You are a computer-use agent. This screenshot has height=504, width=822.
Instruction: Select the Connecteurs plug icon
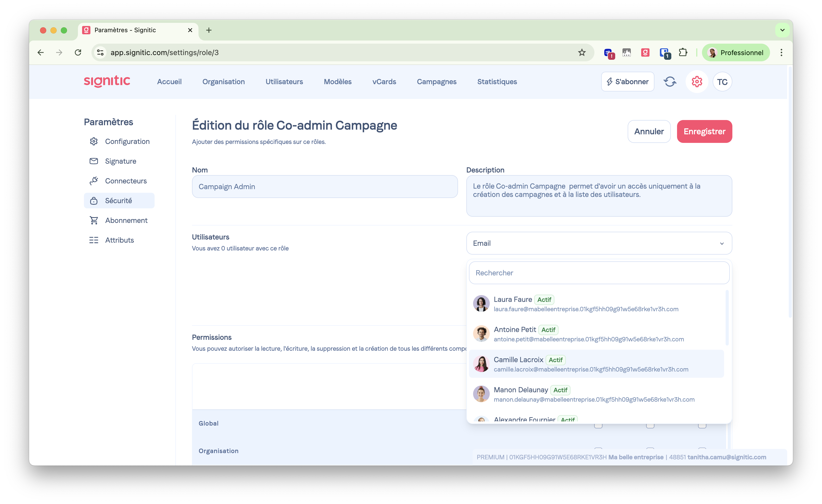click(x=94, y=181)
